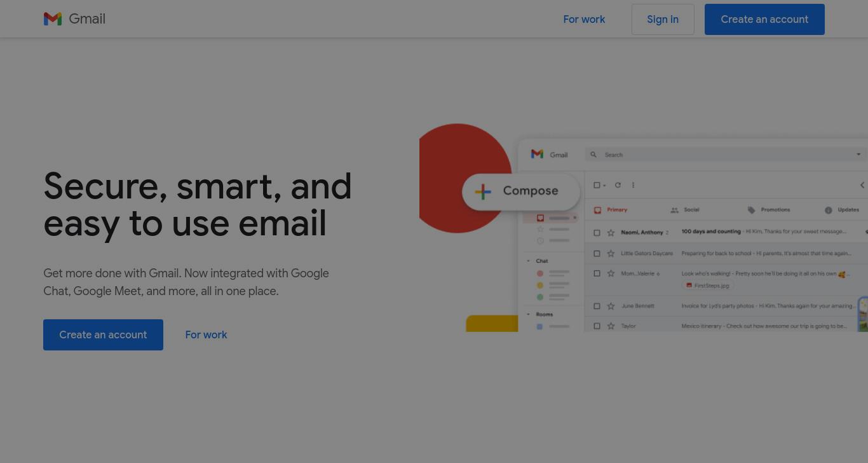The height and width of the screenshot is (463, 868).
Task: Click the refresh icon in the inbox preview
Action: pos(618,185)
